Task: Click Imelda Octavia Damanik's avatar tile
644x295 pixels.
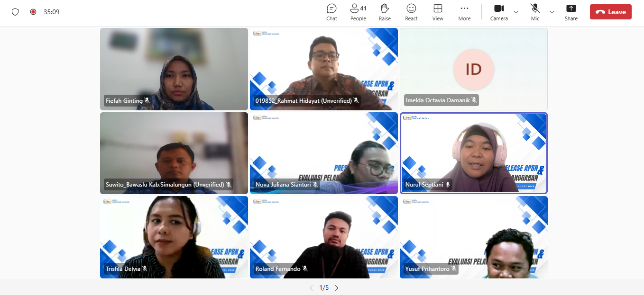Action: [x=473, y=69]
